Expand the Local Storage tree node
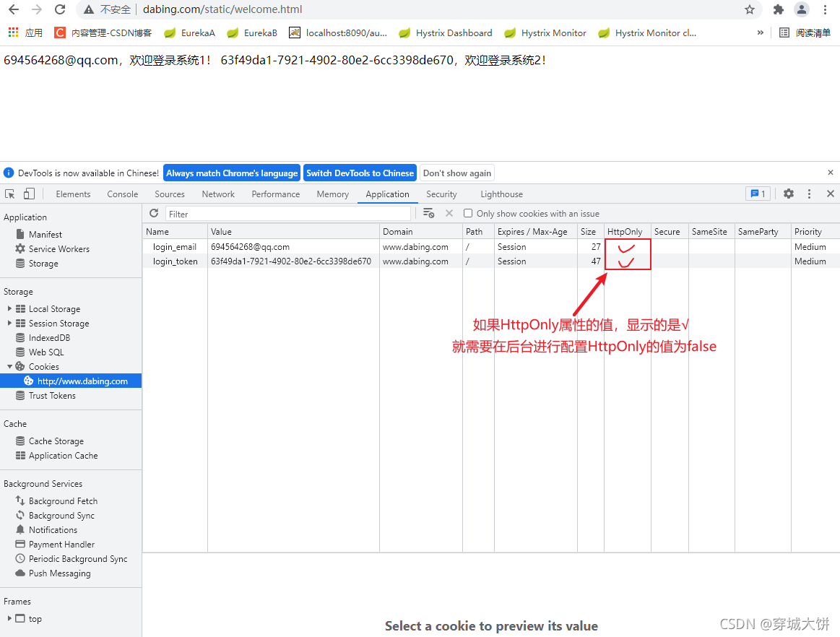840x637 pixels. tap(9, 308)
